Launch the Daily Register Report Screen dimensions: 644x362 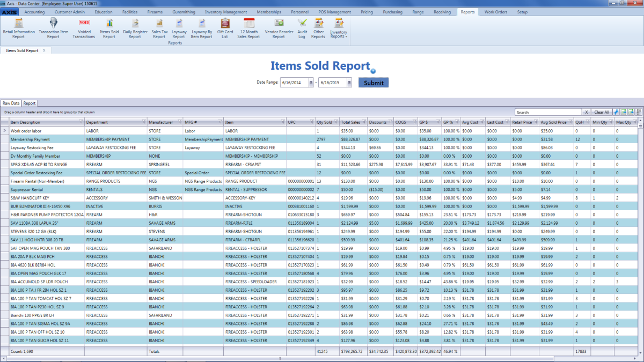click(x=135, y=28)
